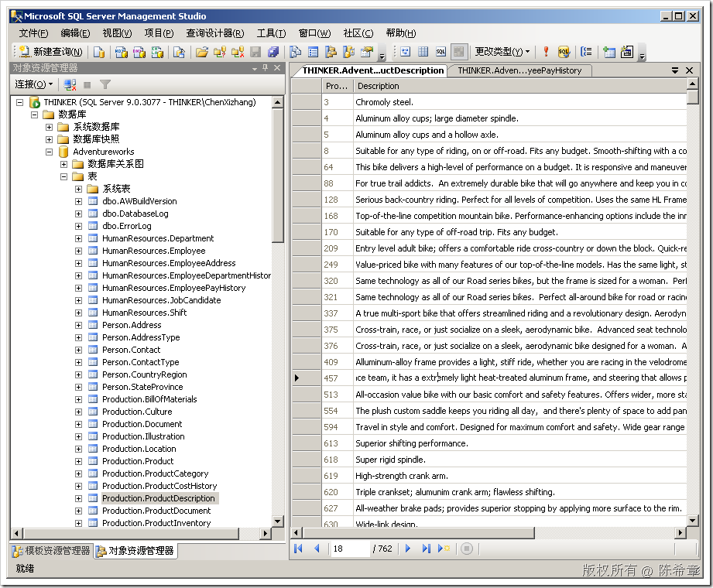
Task: Click the Open File folder icon
Action: 202,52
